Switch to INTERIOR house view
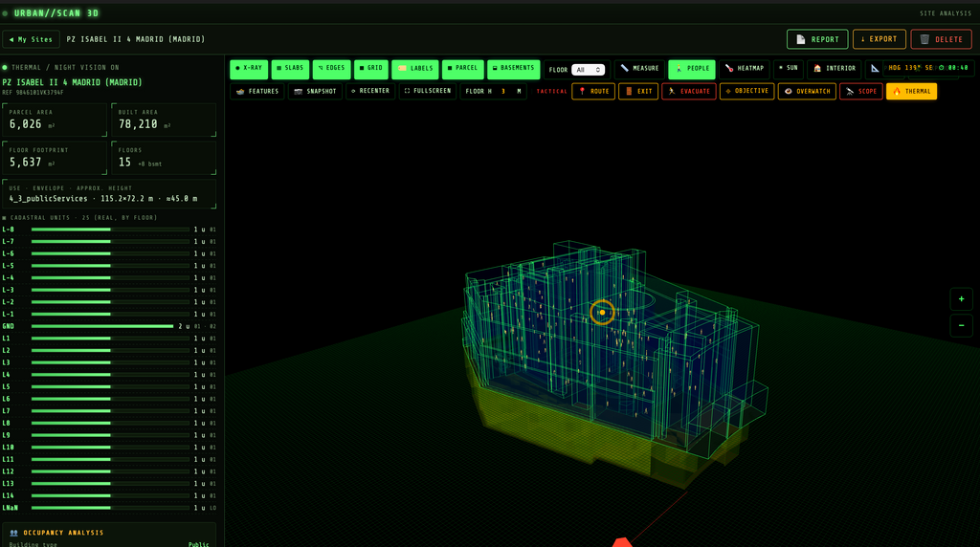 835,69
